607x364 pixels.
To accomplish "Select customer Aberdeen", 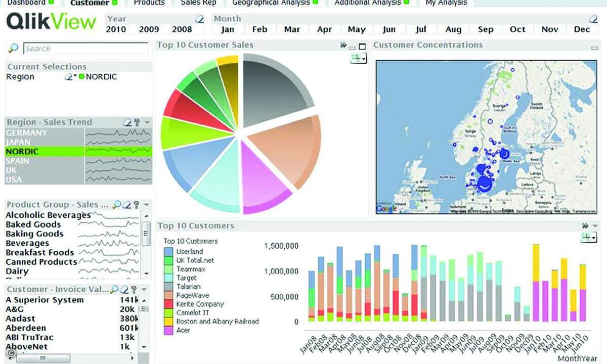I will tap(26, 328).
